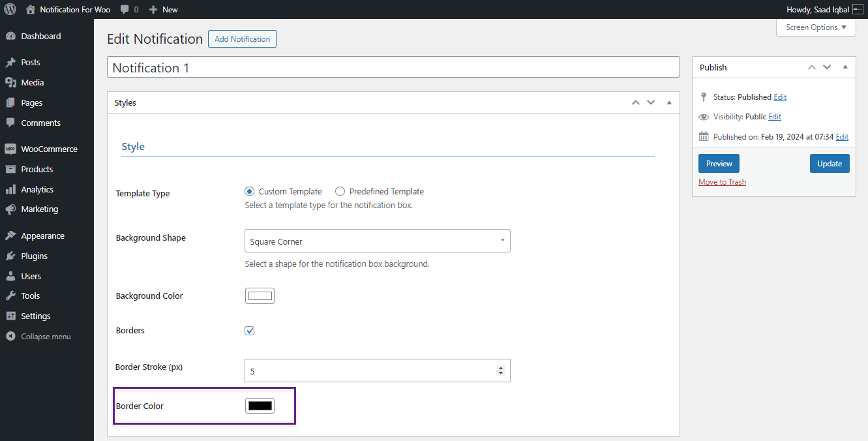Image resolution: width=868 pixels, height=441 pixels.
Task: Click the Border Stroke number field
Action: tap(378, 371)
